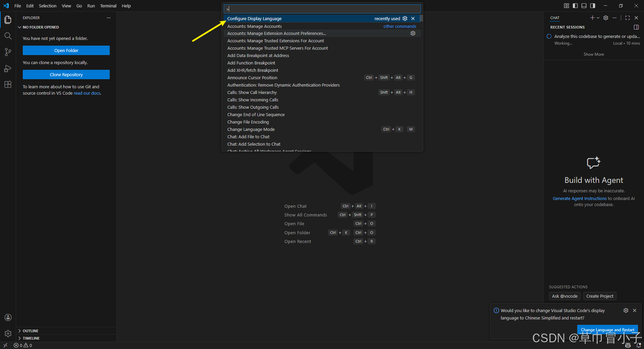Image resolution: width=644 pixels, height=349 pixels.
Task: Click the Explorer views and more actions ellipsis
Action: (109, 18)
